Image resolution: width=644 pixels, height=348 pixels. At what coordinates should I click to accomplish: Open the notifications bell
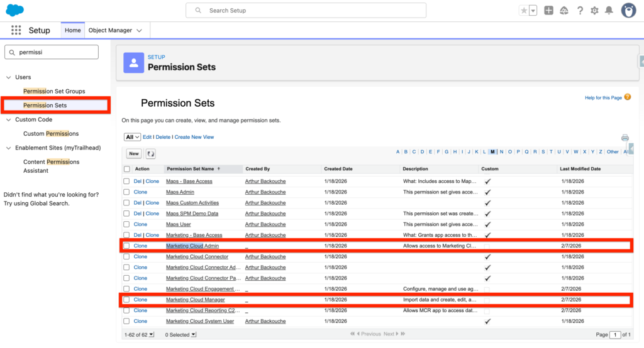click(x=609, y=11)
